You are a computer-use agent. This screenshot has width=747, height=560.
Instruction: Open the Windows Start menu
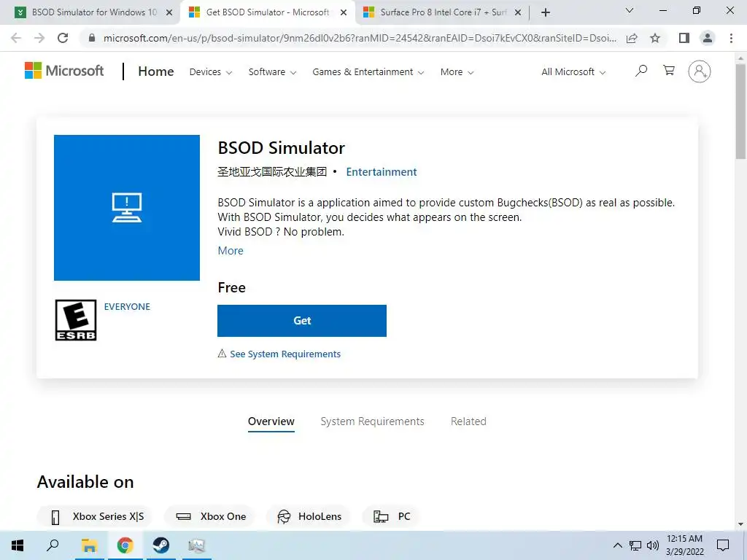coord(18,545)
